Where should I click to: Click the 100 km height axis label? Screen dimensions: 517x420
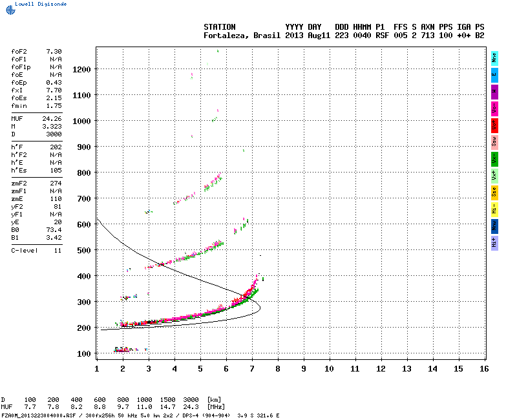[x=84, y=353]
